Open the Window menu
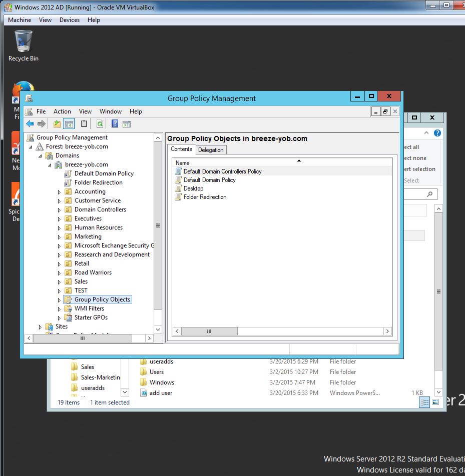465x476 pixels. point(111,111)
